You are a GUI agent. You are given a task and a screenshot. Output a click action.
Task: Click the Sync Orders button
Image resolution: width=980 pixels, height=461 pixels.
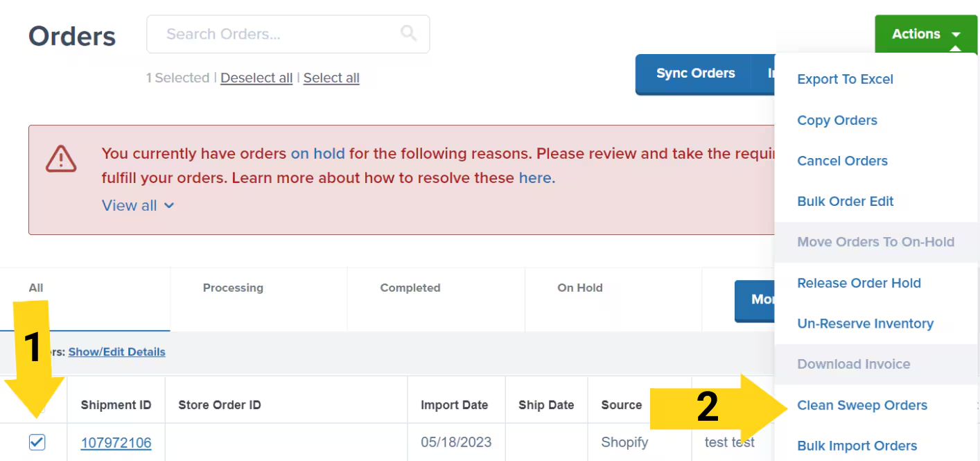[x=695, y=73]
